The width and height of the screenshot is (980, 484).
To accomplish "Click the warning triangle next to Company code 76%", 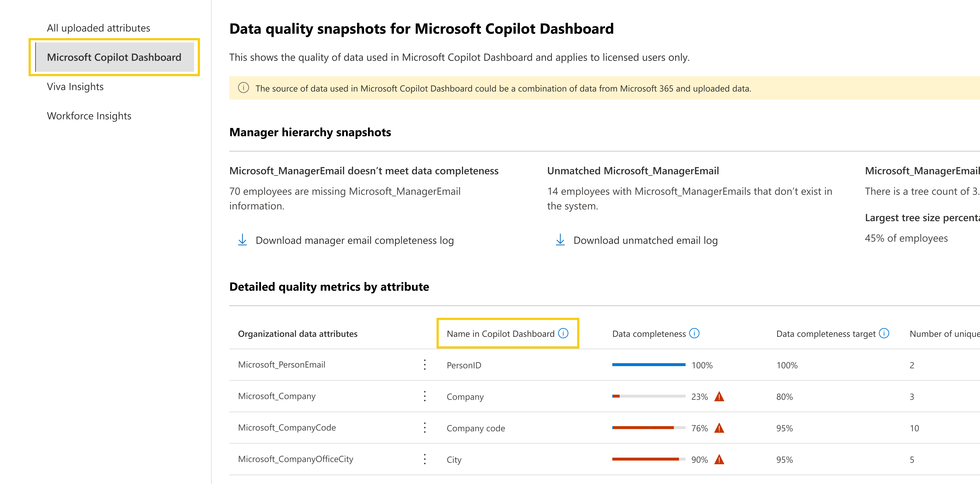I will (720, 428).
